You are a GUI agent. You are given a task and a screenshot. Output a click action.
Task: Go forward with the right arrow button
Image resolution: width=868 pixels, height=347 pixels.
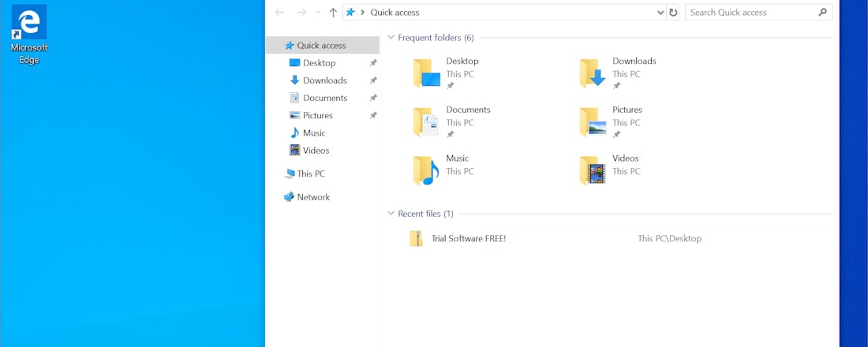click(301, 12)
